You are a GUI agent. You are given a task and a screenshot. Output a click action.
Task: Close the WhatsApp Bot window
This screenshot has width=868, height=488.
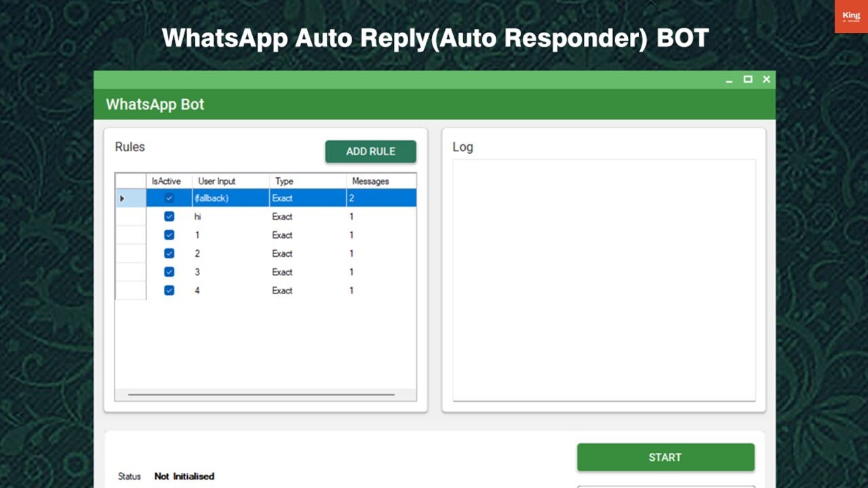(x=766, y=79)
